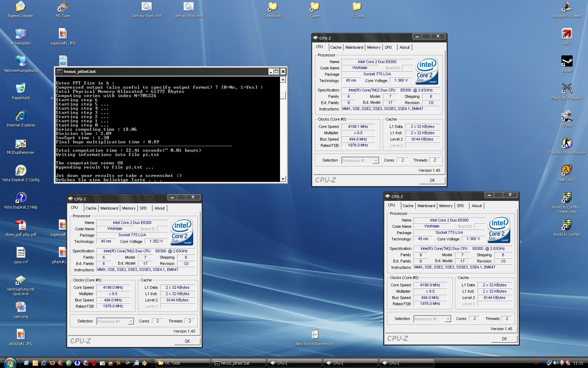
Task: Expand Processor #1 selection, 1.352 V window
Action: coord(131,321)
